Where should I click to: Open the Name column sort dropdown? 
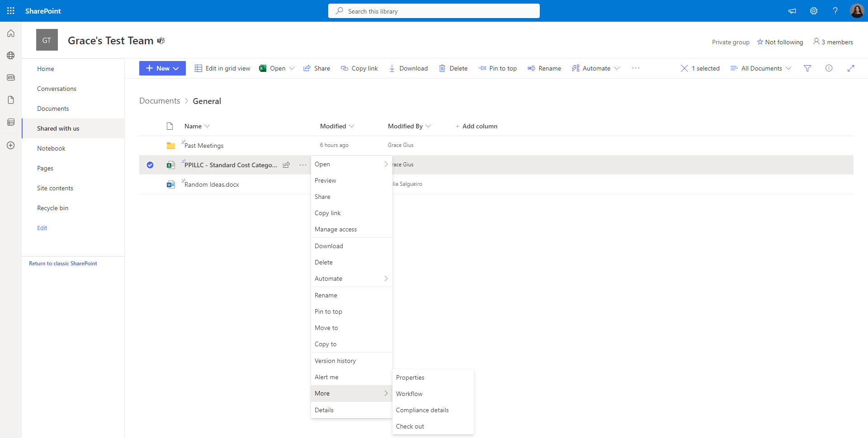click(x=207, y=126)
